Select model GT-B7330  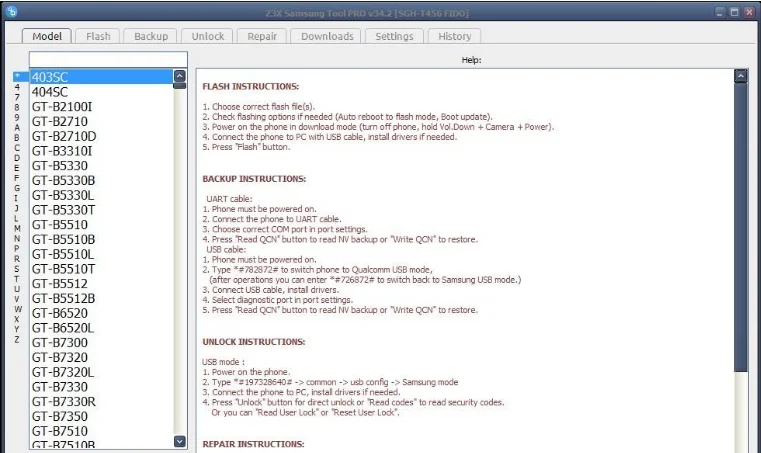click(x=101, y=387)
